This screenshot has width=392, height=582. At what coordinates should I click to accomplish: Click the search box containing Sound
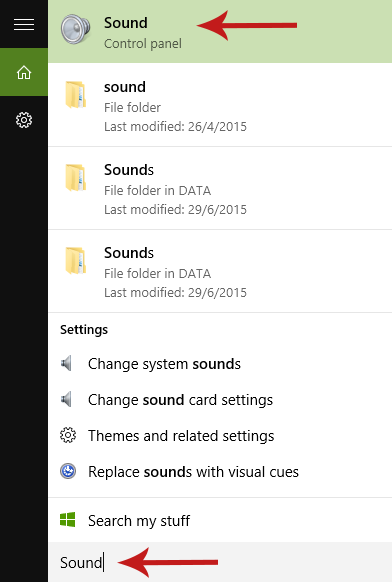click(220, 562)
